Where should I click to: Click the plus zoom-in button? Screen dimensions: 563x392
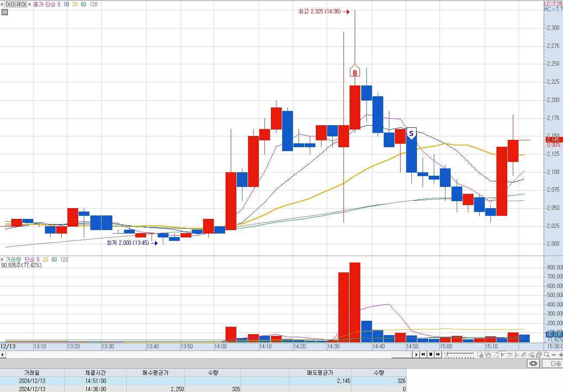[x=560, y=355]
